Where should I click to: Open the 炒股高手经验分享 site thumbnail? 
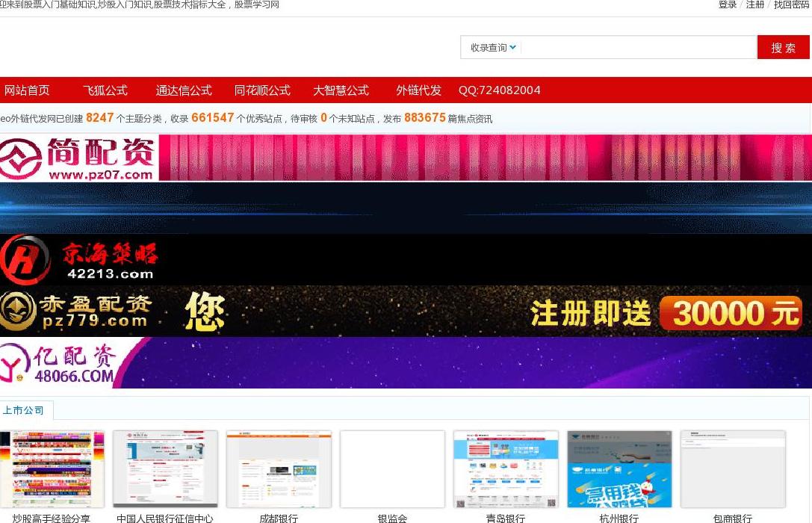[x=52, y=469]
